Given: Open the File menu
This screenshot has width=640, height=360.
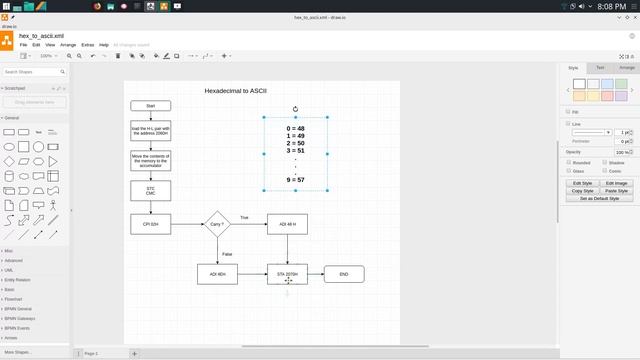Looking at the screenshot, I should tap(23, 45).
